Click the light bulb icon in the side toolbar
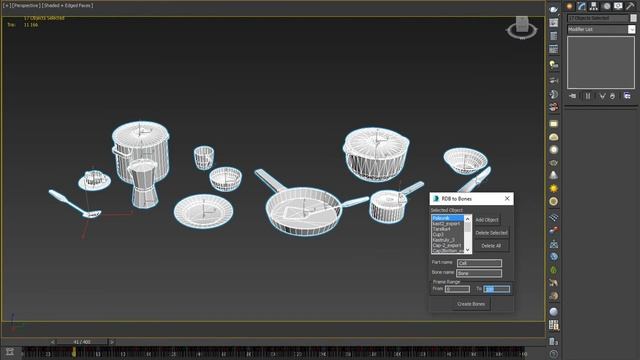 553,64
